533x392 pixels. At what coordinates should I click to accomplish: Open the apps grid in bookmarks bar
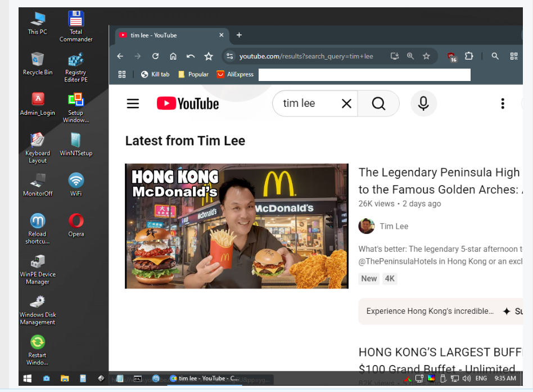pos(122,74)
